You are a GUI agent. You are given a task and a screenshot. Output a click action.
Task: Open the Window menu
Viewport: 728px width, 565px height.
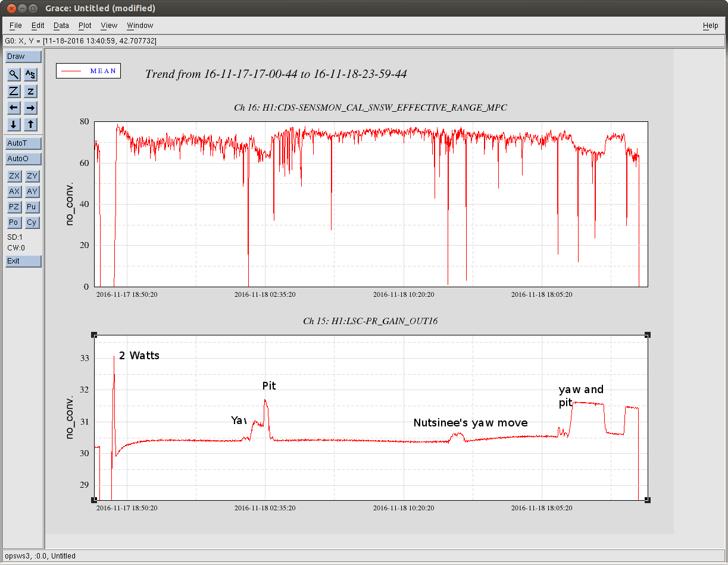(x=140, y=26)
